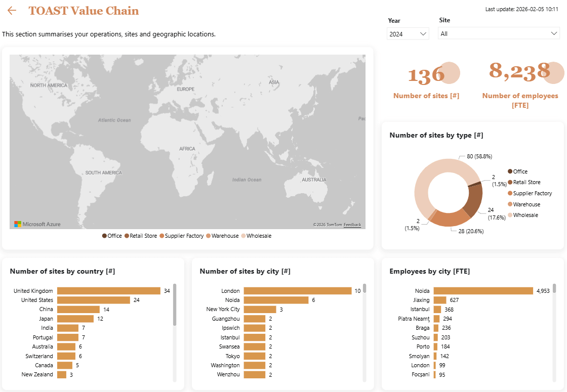
Task: Click the Wholesale legend marker under map
Action: pos(244,236)
